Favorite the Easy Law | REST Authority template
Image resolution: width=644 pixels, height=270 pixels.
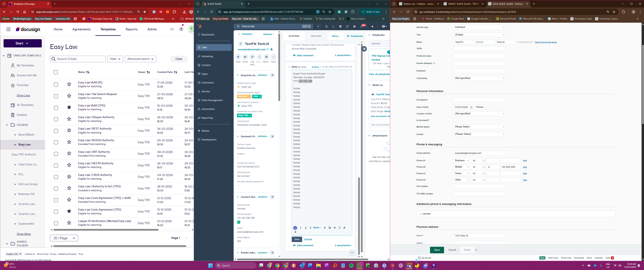tap(69, 130)
